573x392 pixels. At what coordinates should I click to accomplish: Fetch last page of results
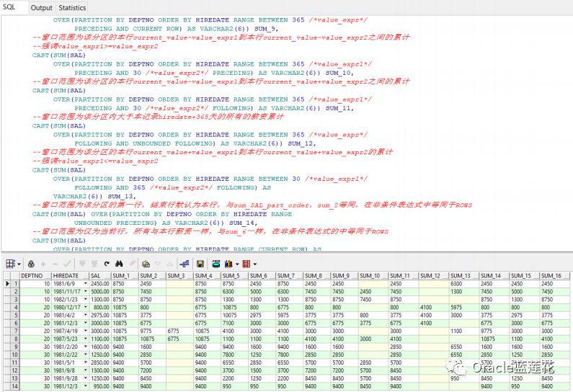pyautogui.click(x=94, y=264)
